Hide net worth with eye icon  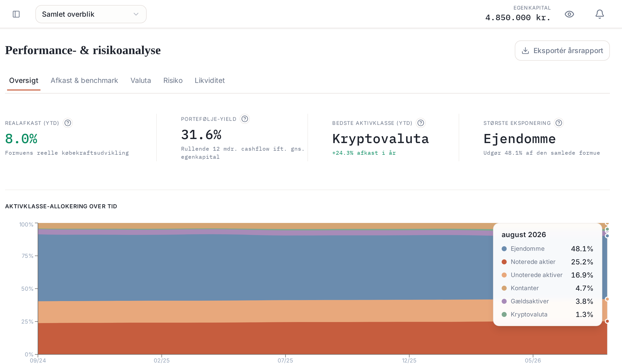tap(569, 14)
